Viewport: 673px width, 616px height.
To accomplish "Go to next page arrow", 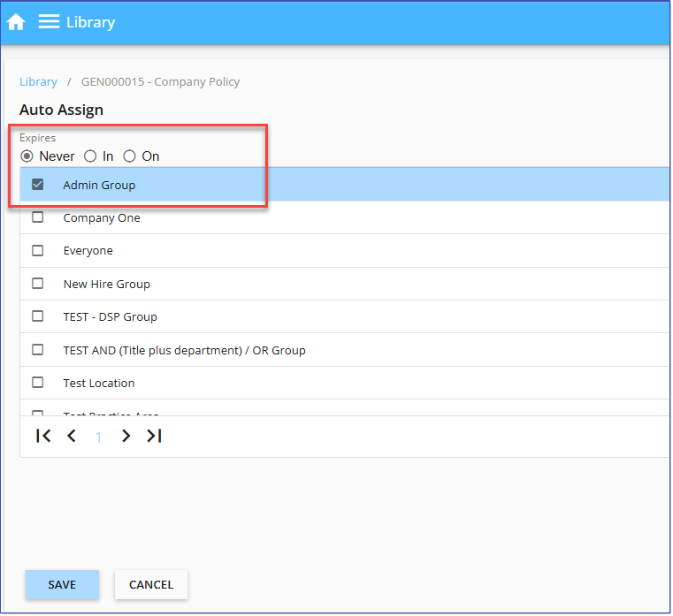I will click(x=126, y=436).
